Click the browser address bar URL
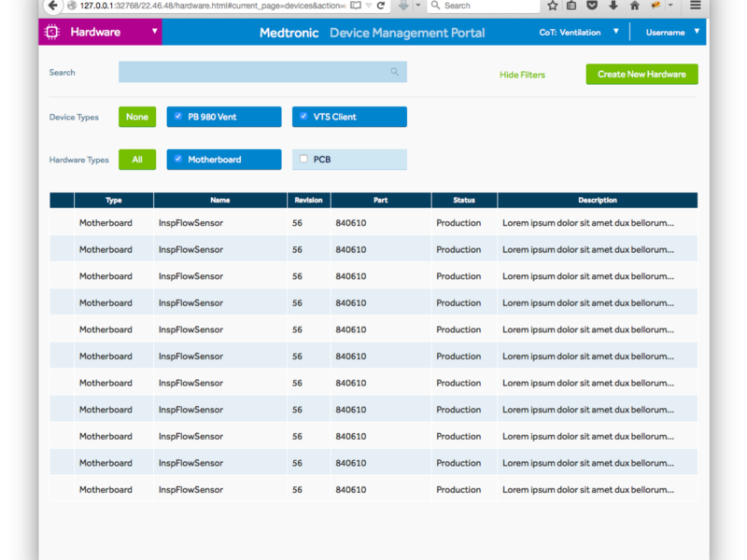 point(213,6)
